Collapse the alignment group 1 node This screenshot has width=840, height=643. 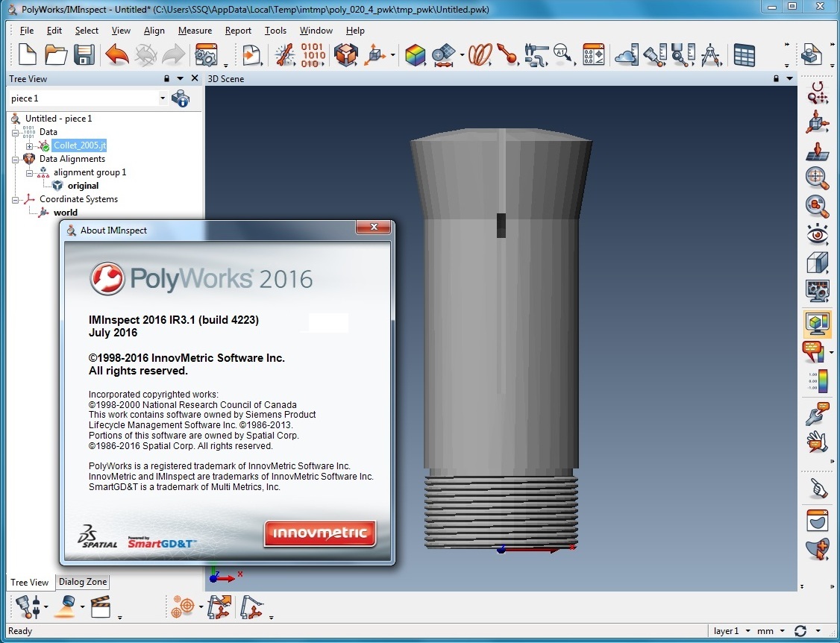pyautogui.click(x=29, y=172)
